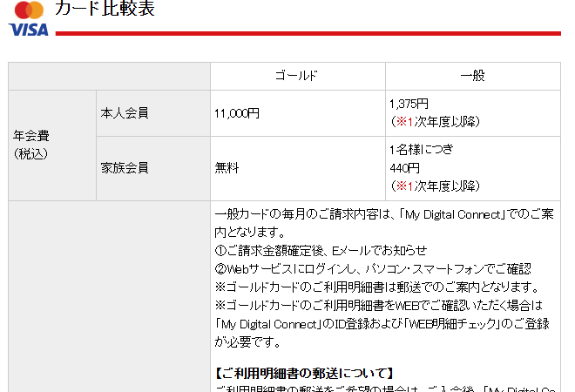
Task: Click the Mastercard logo icon
Action: (29, 10)
